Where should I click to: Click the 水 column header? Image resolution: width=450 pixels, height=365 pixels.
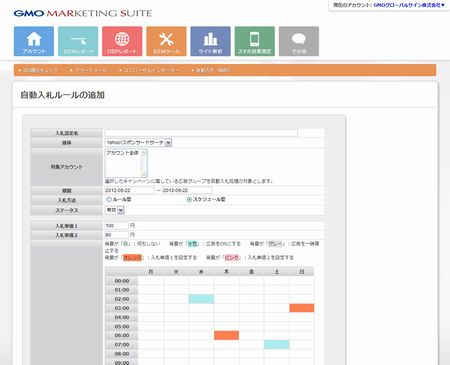[x=201, y=271]
